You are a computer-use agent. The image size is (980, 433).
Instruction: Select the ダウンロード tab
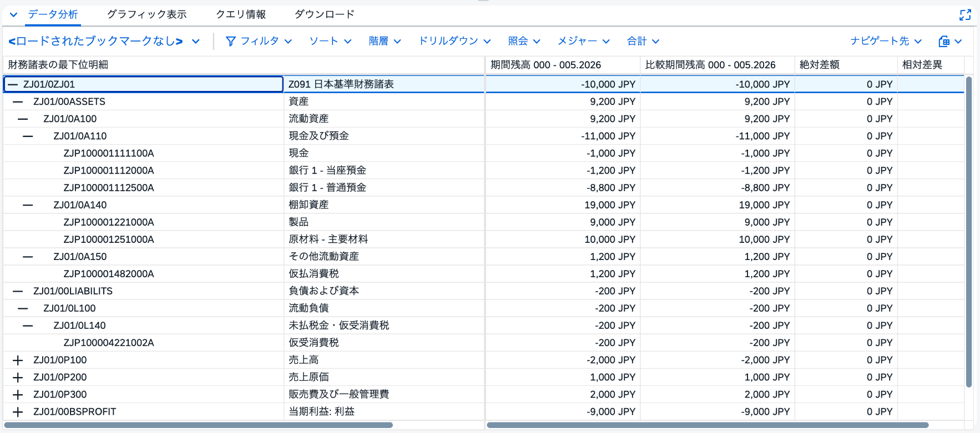324,14
